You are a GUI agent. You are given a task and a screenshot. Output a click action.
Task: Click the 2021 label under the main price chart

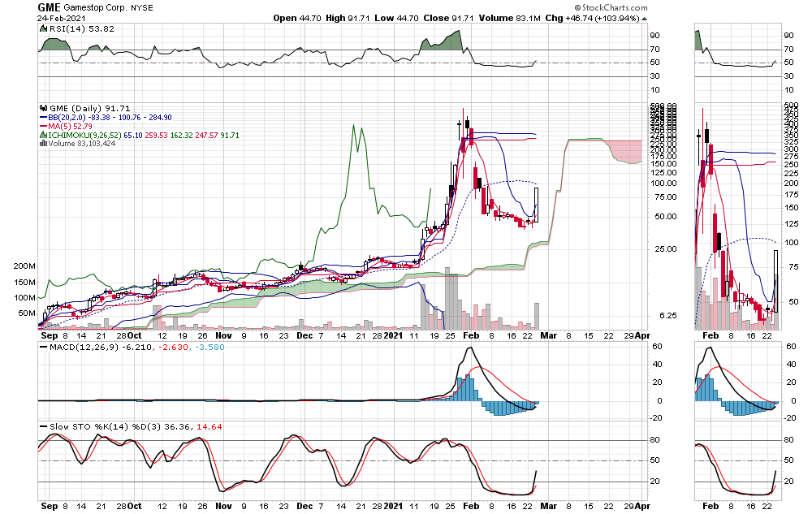(x=393, y=335)
